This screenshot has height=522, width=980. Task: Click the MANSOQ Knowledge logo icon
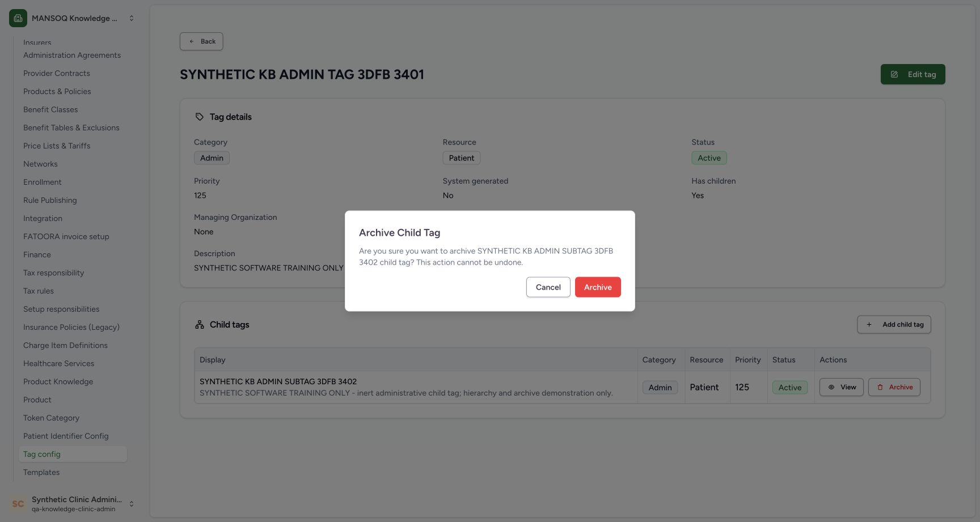[x=18, y=18]
